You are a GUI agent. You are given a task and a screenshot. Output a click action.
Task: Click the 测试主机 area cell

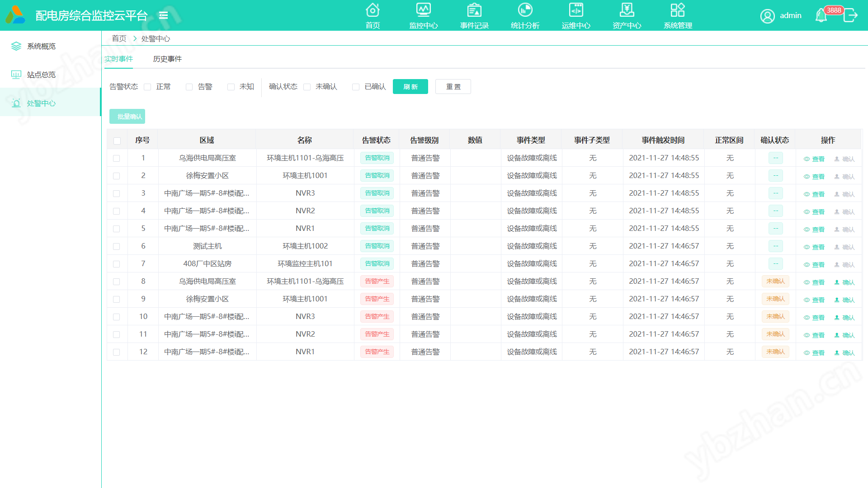(x=207, y=246)
